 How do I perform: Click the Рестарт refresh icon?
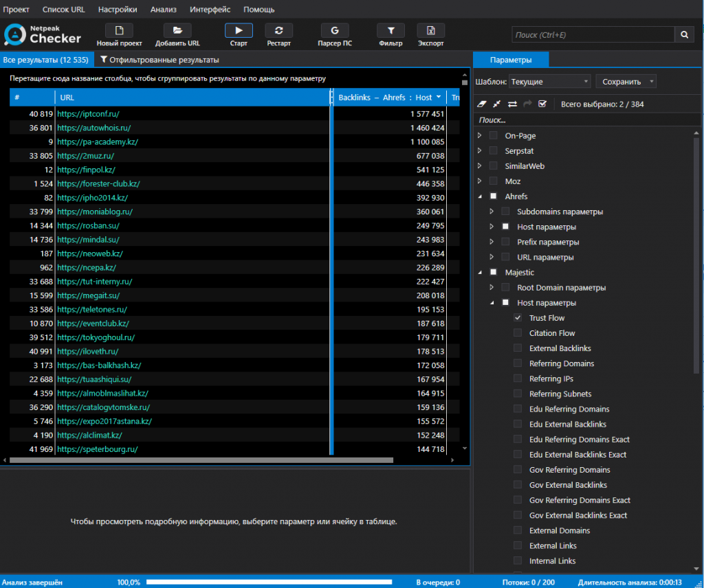[x=279, y=30]
